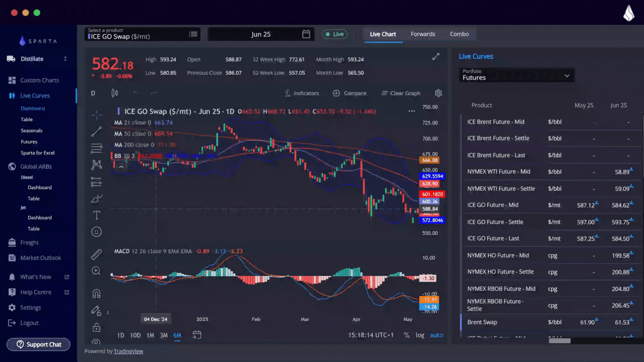Open the go to date tool

[x=197, y=335]
